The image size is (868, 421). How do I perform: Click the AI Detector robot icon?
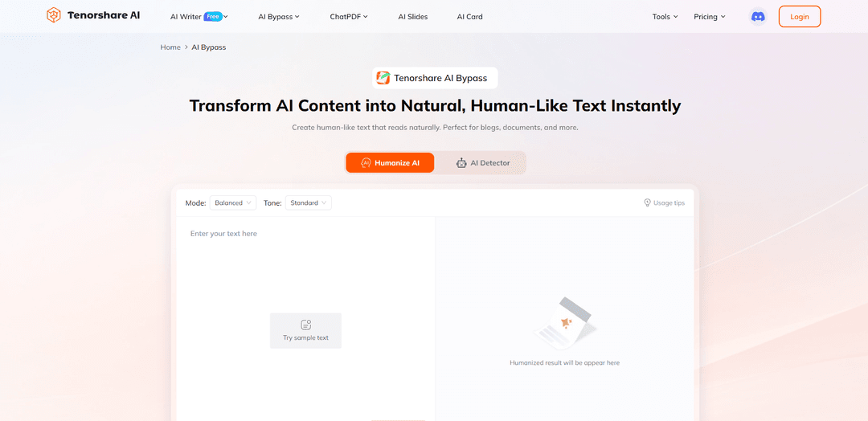[x=461, y=162]
